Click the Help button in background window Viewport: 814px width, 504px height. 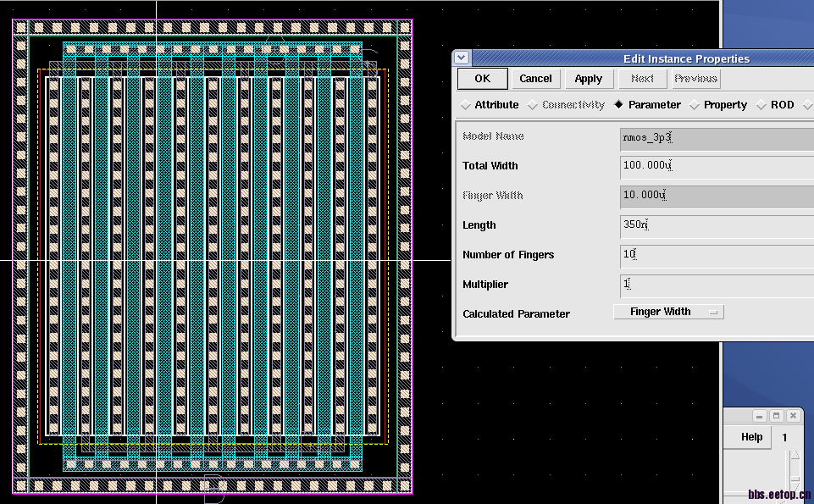point(751,437)
